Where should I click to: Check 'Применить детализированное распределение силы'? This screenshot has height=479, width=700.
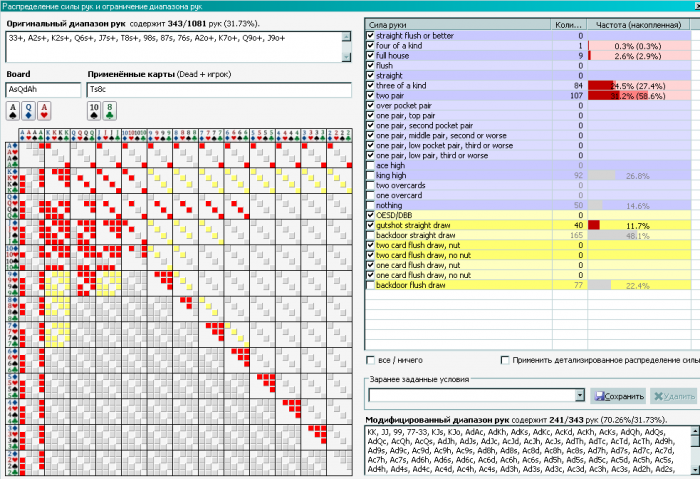[505, 360]
